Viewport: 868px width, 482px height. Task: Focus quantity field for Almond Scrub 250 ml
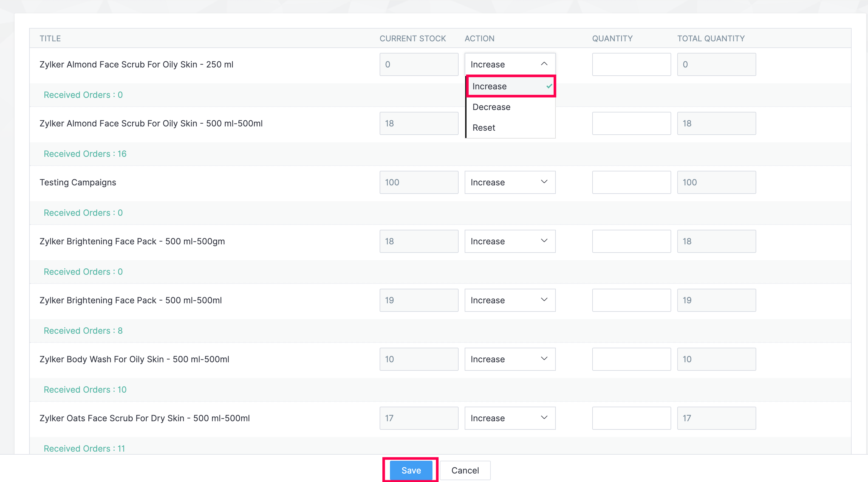pyautogui.click(x=631, y=64)
